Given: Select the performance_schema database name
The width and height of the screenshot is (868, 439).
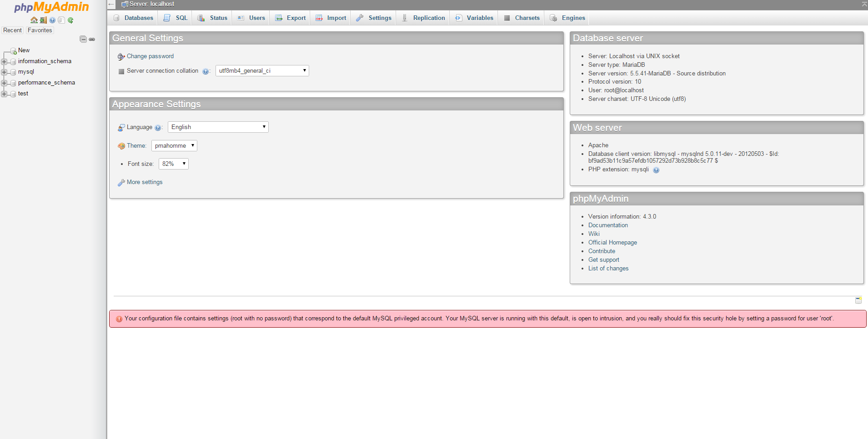Looking at the screenshot, I should 46,82.
